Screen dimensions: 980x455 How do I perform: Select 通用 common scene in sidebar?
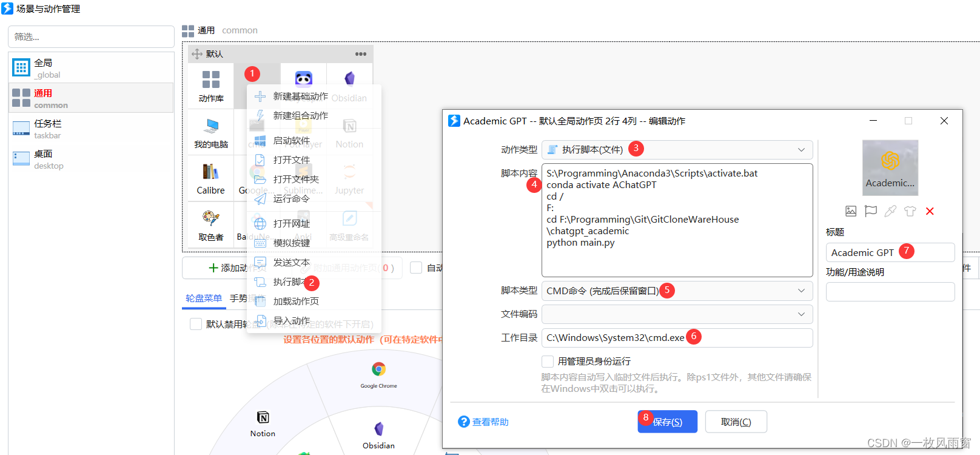click(91, 98)
